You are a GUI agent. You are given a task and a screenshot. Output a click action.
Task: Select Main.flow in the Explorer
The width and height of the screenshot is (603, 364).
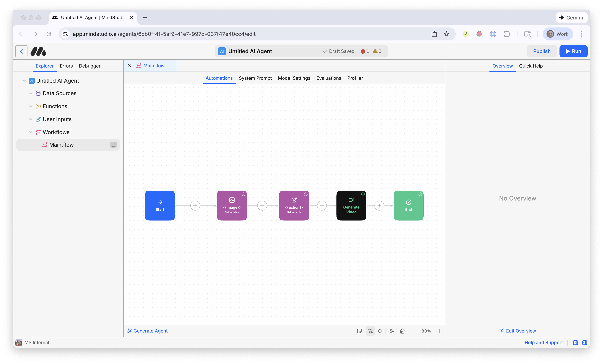tap(61, 145)
